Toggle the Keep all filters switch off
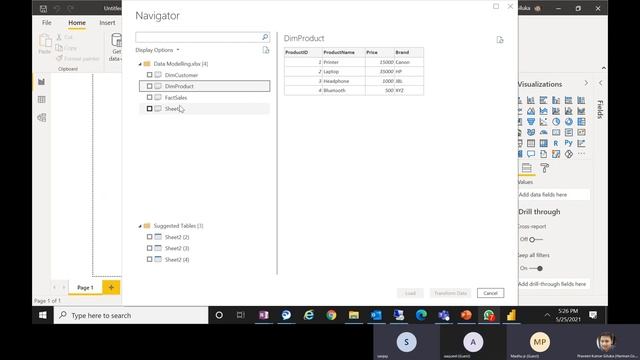Screen dimensions: 640x360 pos(536,268)
